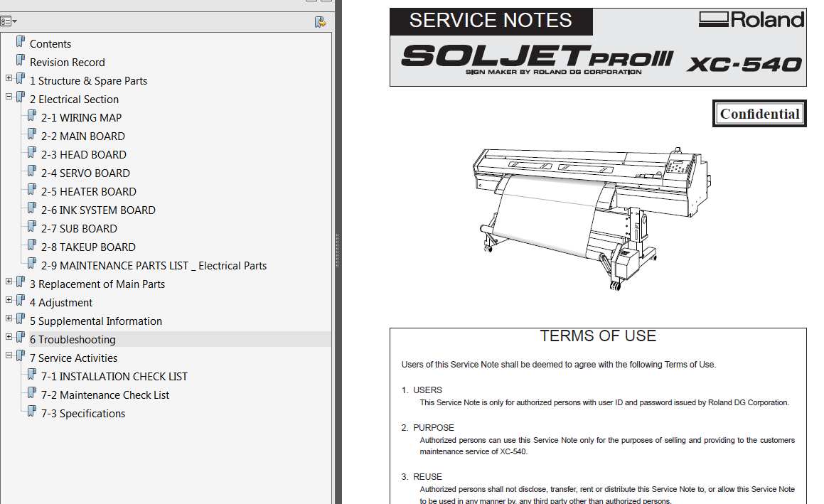
Task: Open 2-9 MAINTENANCE PARTS LIST bookmark
Action: click(154, 266)
